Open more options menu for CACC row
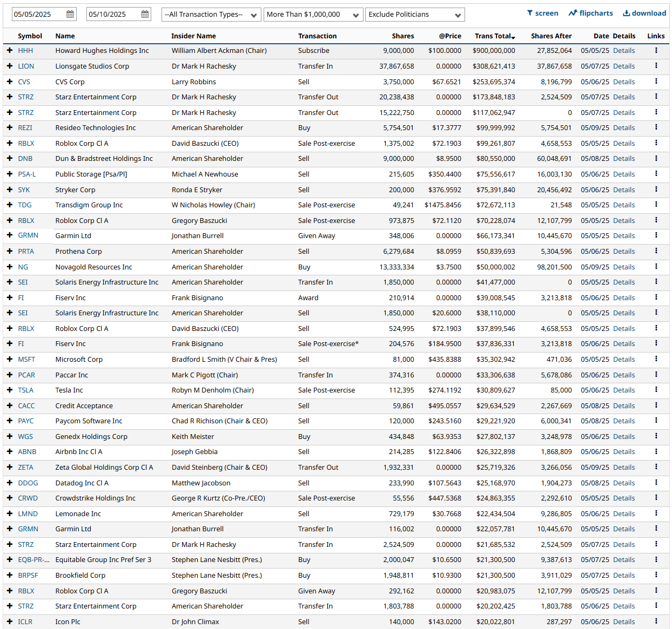Viewport: 672px width, 629px height. tap(656, 405)
